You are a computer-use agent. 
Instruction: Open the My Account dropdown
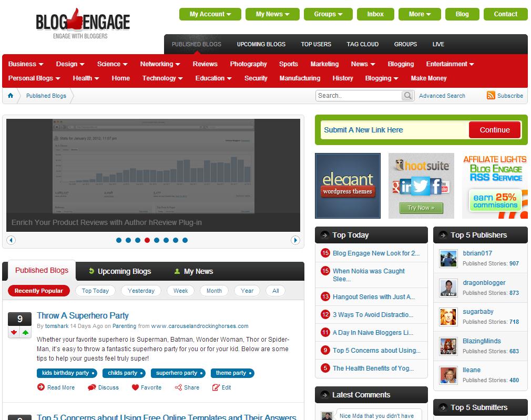click(210, 14)
